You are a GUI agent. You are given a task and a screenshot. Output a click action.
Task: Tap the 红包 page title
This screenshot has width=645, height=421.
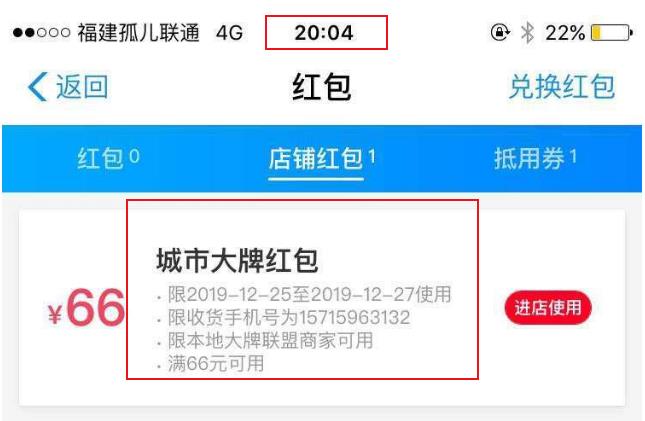tap(322, 87)
